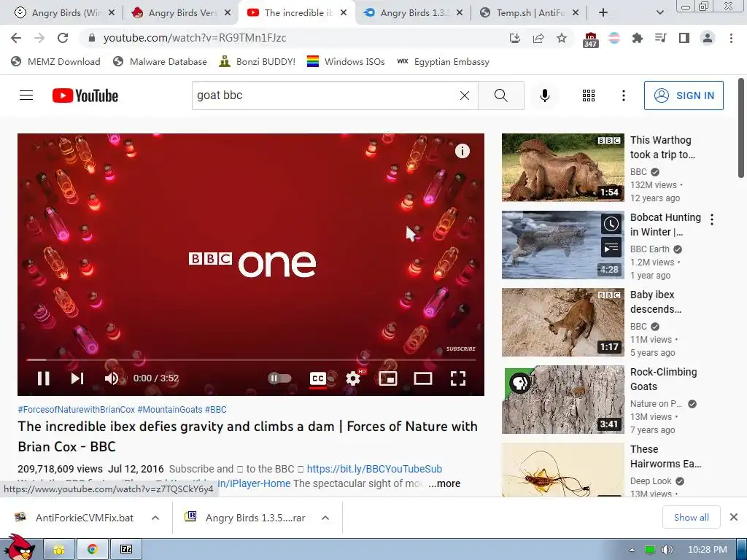Open the YouTube hamburger guide menu

(26, 96)
